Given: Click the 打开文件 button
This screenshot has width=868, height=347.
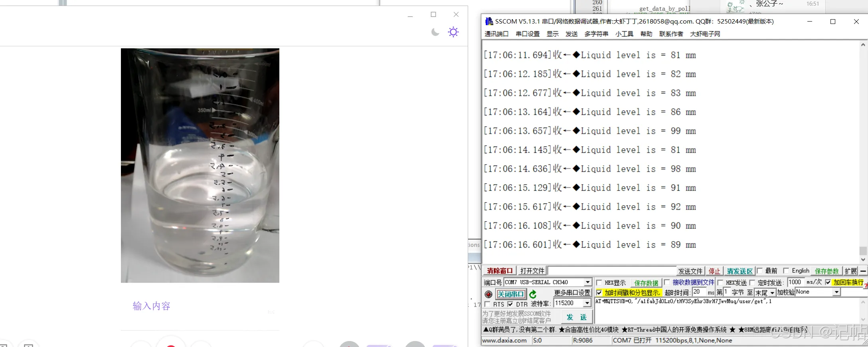Looking at the screenshot, I should click(x=532, y=271).
